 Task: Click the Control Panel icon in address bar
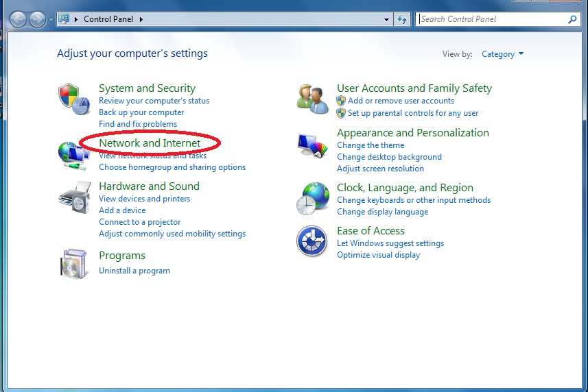(x=64, y=19)
